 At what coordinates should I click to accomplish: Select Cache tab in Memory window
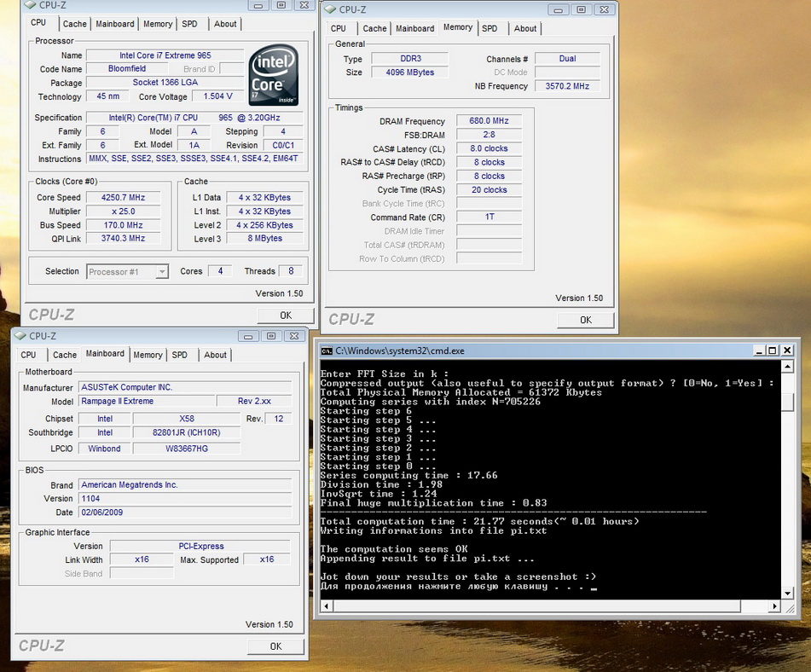(x=374, y=28)
